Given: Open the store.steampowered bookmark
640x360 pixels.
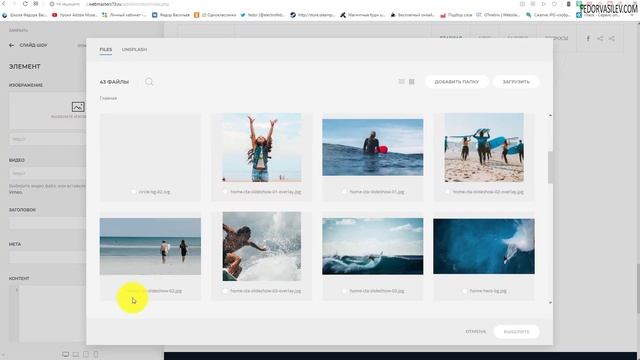Looking at the screenshot, I should click(313, 15).
